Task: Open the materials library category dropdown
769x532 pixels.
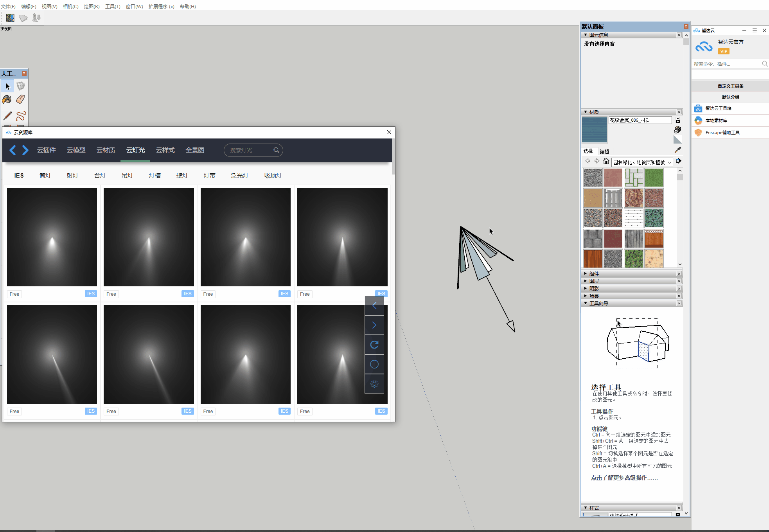Action: (x=670, y=162)
